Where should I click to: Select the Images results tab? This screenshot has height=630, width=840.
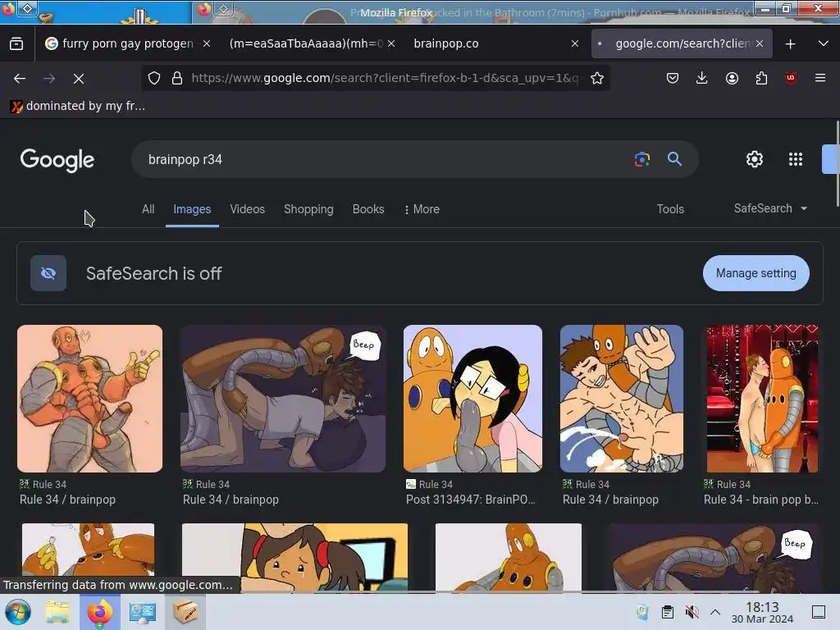pos(192,209)
